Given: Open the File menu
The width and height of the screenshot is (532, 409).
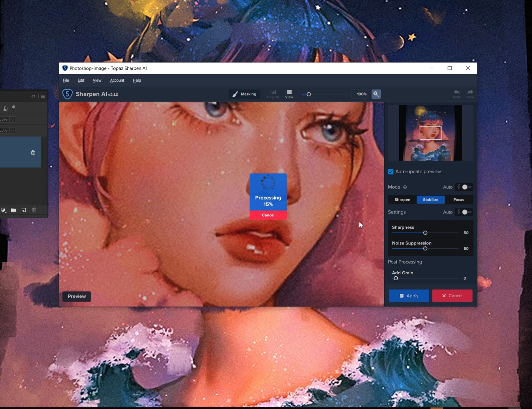Looking at the screenshot, I should pyautogui.click(x=66, y=80).
